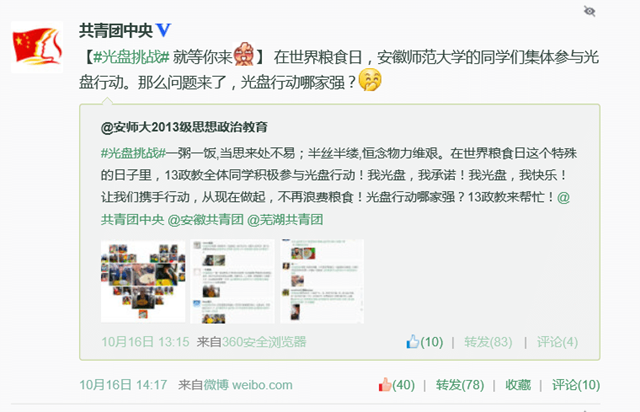640x412 pixels.
Task: Click the blue thumbs-up icon in reposted post
Action: [x=413, y=341]
